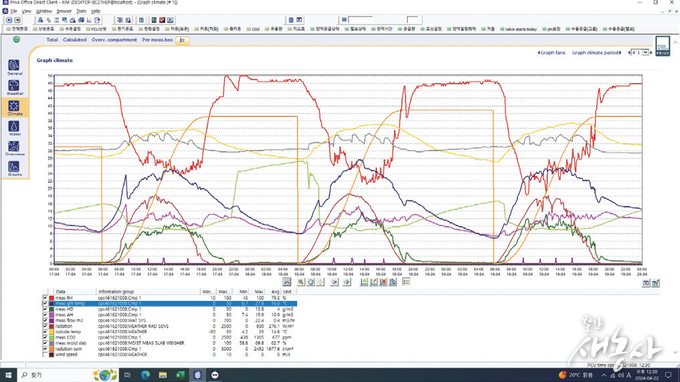Check the wind speed curve checkbox
This screenshot has height=382, width=680.
point(45,354)
